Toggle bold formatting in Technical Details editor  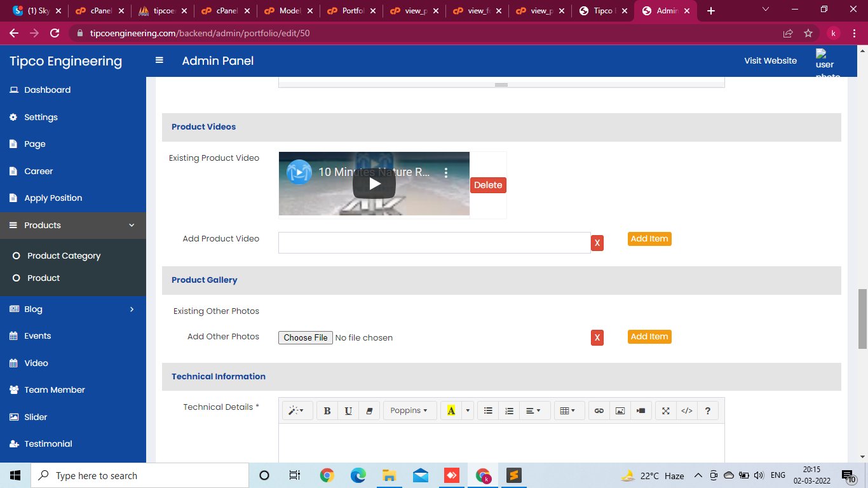pos(327,411)
